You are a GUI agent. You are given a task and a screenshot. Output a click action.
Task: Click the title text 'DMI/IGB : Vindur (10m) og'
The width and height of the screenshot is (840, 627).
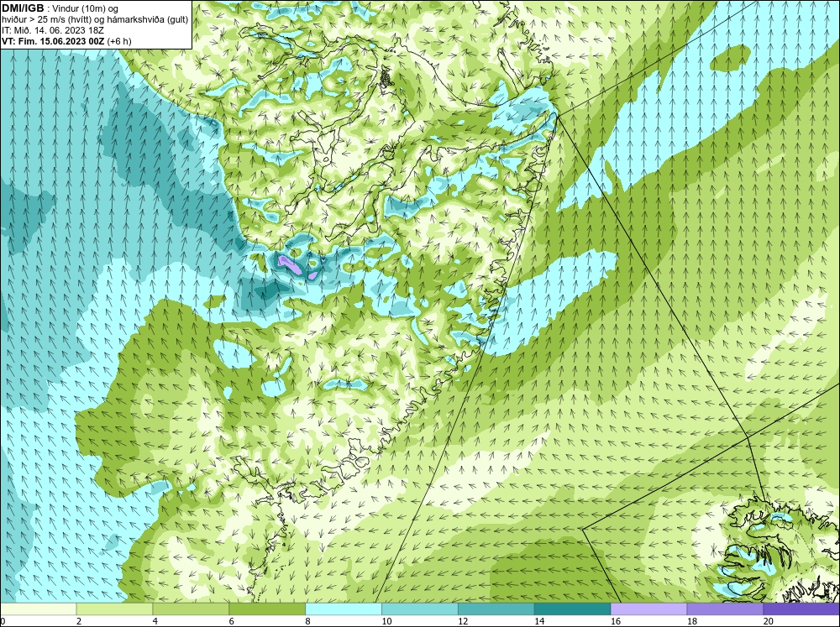[x=60, y=8]
